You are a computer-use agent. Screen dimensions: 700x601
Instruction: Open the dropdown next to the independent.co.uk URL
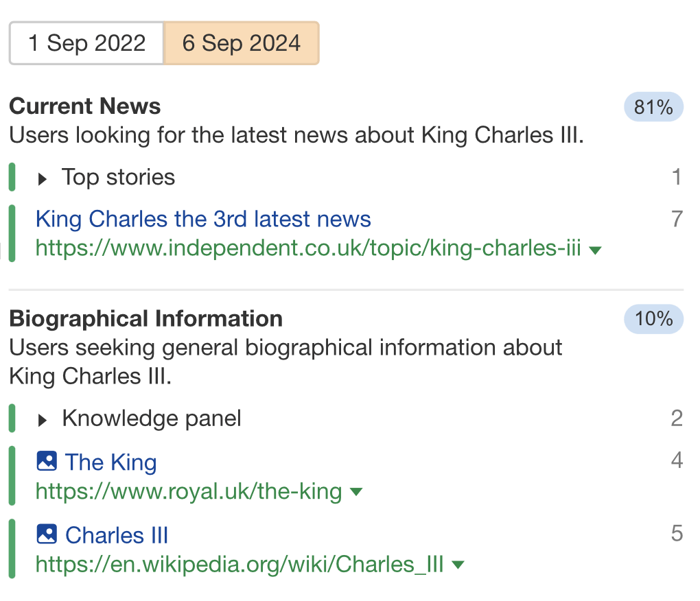(x=594, y=250)
